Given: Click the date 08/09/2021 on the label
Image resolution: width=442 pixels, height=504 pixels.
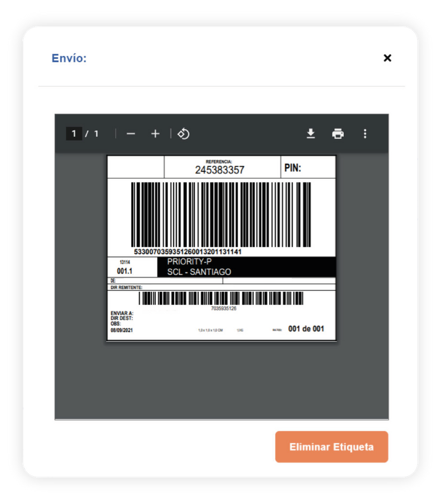Looking at the screenshot, I should 121,330.
